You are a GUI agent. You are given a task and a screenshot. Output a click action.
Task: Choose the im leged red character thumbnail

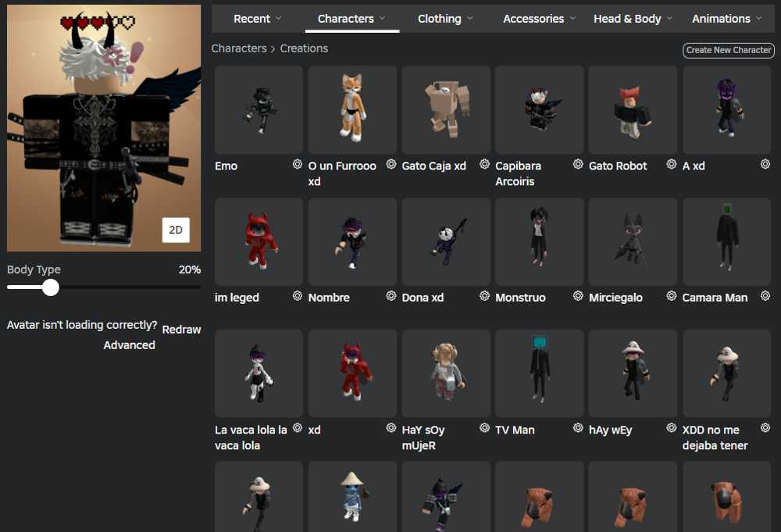[259, 241]
